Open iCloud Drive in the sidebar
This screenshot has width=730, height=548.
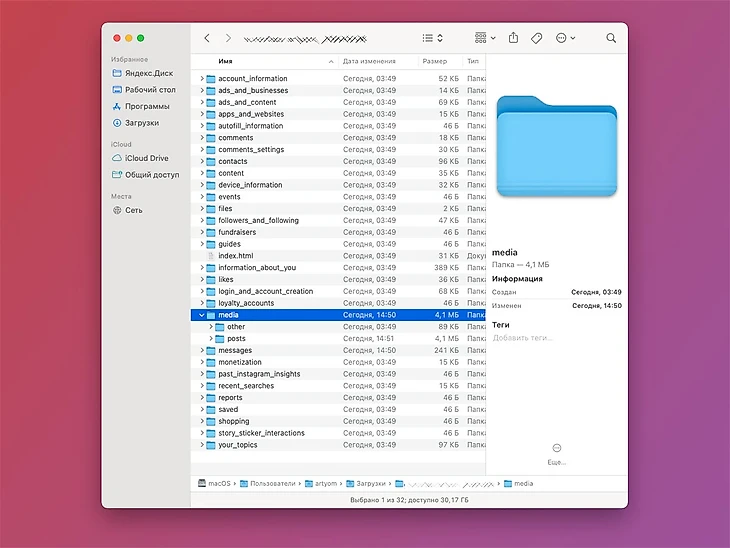click(146, 158)
